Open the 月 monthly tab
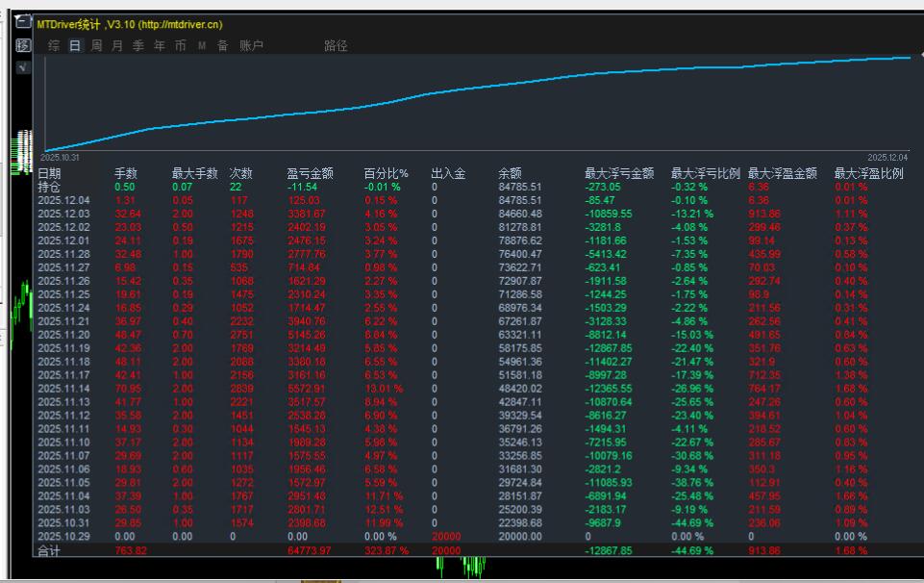924x583 pixels. coord(117,45)
